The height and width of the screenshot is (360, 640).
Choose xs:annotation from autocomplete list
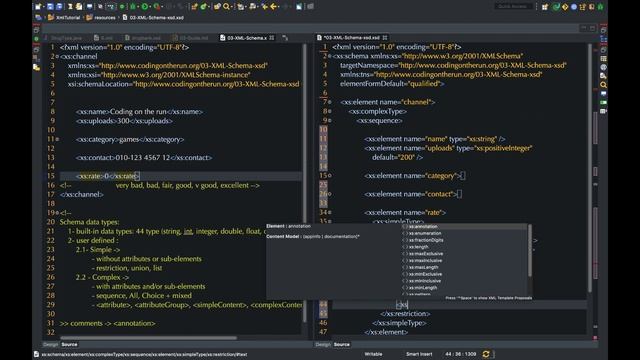(x=464, y=227)
